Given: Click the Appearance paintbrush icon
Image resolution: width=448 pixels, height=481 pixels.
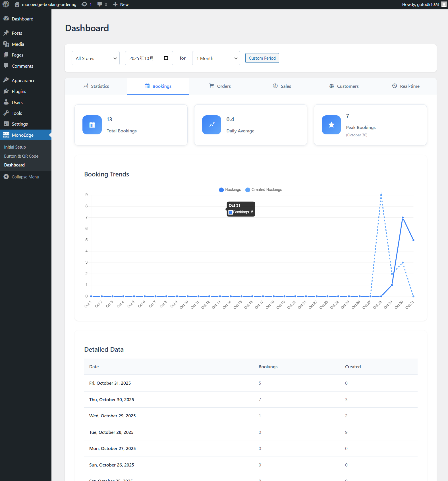Looking at the screenshot, I should pyautogui.click(x=6, y=80).
